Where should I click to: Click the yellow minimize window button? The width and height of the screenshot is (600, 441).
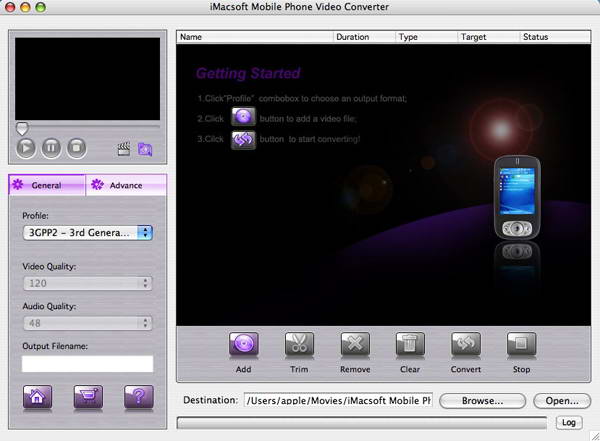pos(25,7)
